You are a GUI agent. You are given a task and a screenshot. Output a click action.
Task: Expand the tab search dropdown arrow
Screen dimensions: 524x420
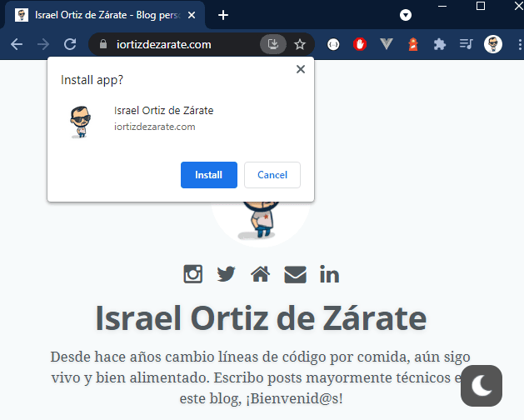coord(406,15)
